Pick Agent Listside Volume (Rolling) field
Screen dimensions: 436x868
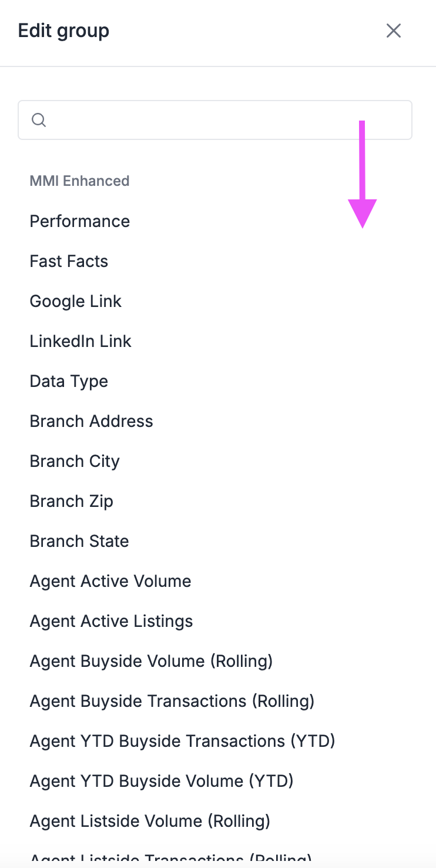pos(150,821)
